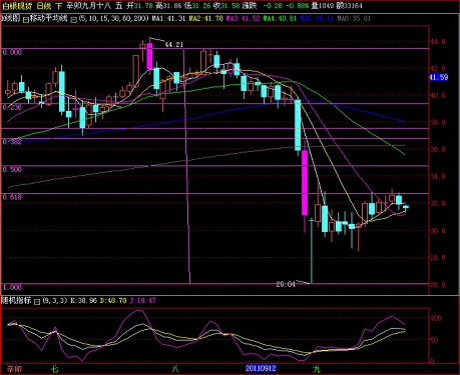
Task: Click the small box icon before 移动平均线
Action: 26,20
